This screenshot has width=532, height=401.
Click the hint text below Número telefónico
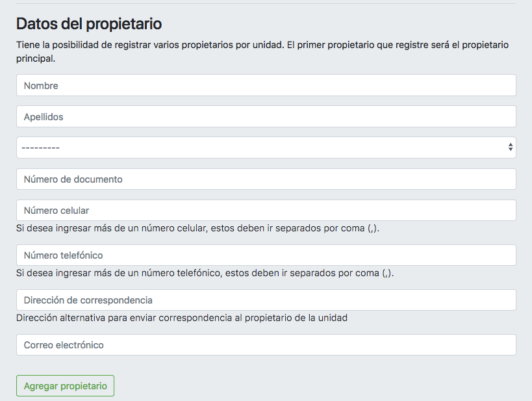(205, 273)
